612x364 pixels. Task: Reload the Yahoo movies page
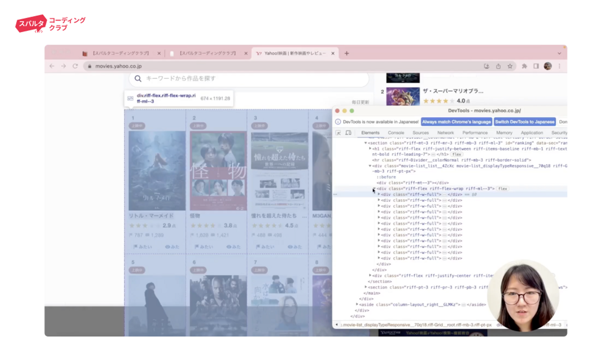[x=75, y=66]
